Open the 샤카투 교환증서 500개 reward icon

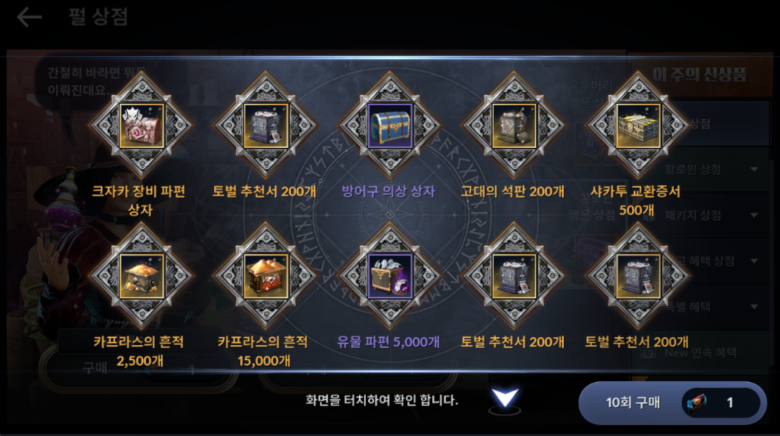point(638,125)
